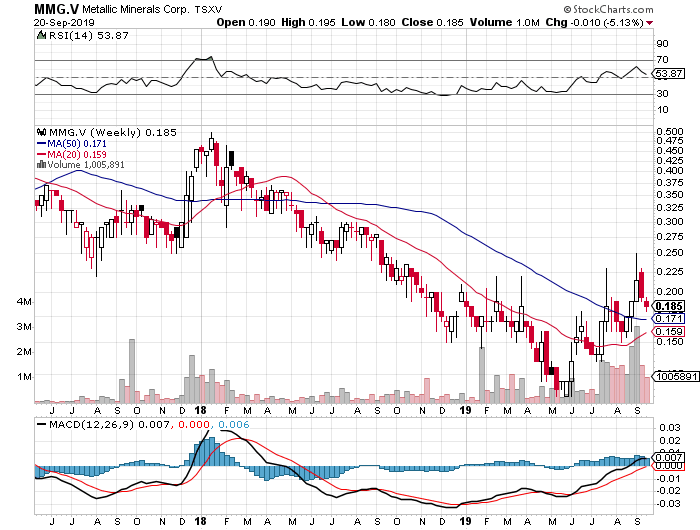Click the Chg -0.010 (-5.13%) value

[x=595, y=22]
